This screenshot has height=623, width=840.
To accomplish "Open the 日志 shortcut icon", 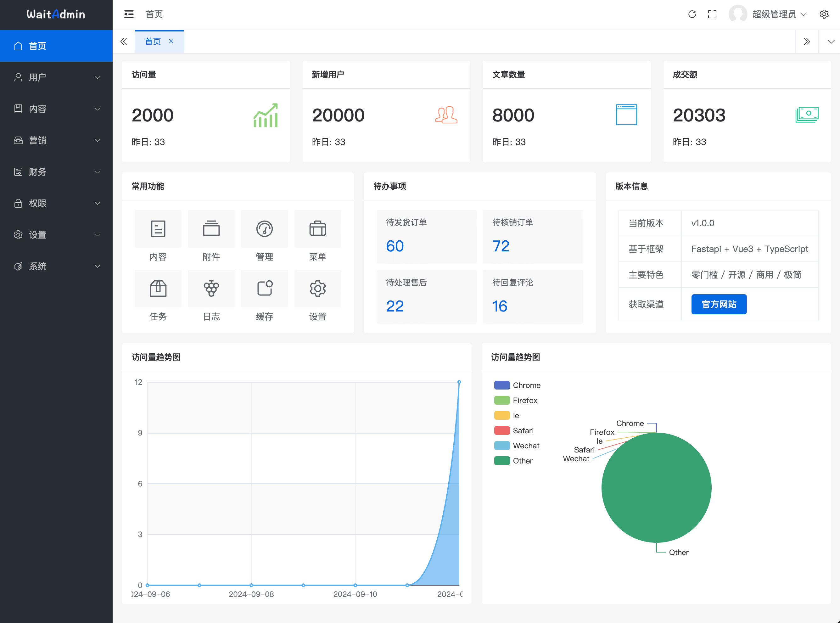I will coord(211,289).
